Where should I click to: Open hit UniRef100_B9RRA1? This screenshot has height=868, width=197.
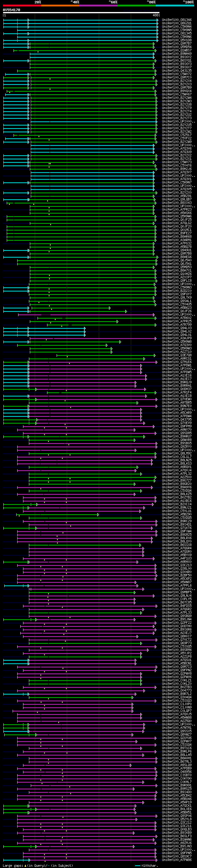point(177,386)
